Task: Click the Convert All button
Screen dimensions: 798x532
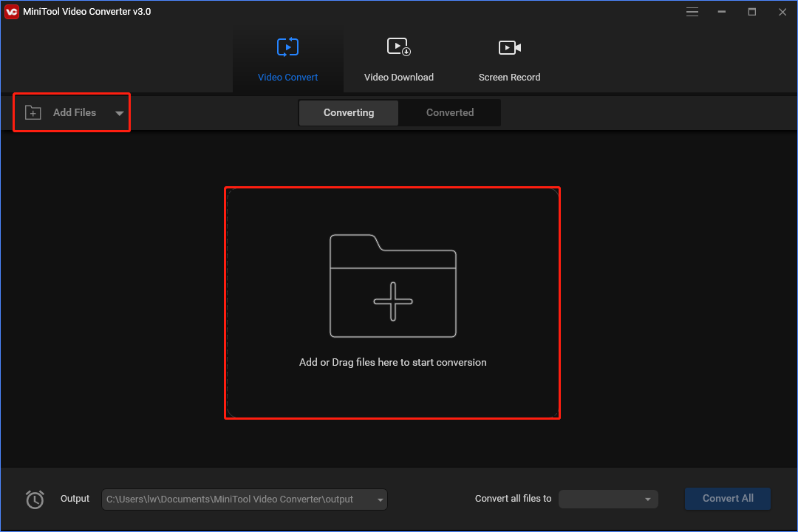Action: [x=728, y=499]
